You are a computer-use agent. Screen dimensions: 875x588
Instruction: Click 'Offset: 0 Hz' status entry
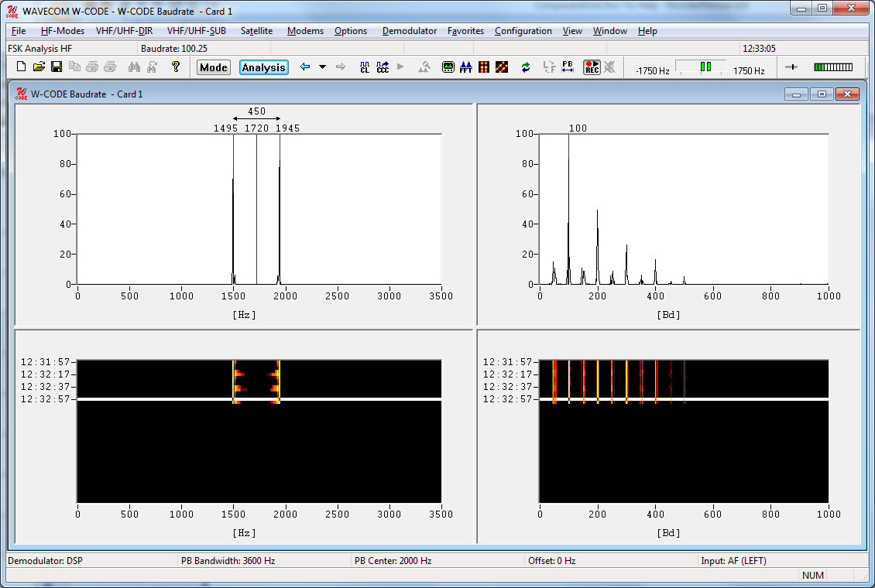click(x=552, y=561)
